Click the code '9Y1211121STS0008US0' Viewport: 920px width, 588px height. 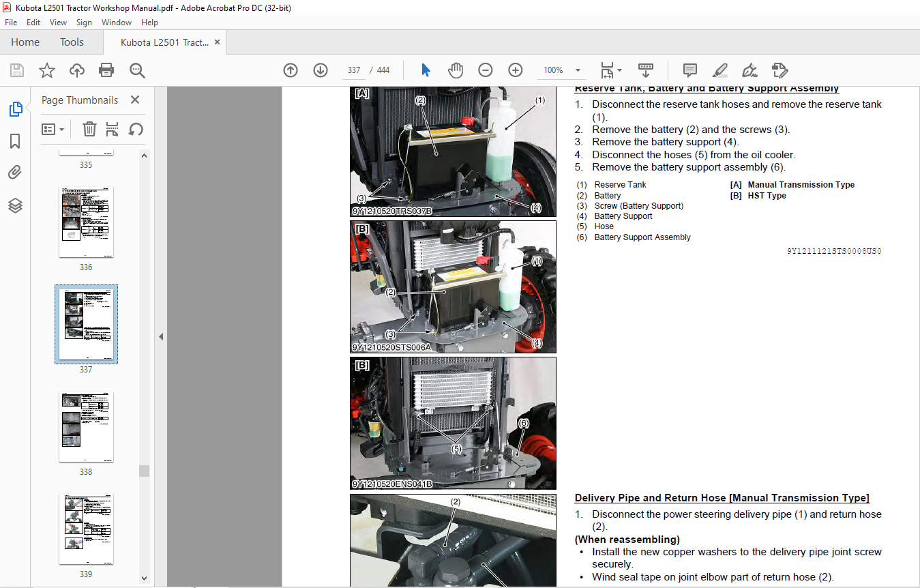coord(834,251)
